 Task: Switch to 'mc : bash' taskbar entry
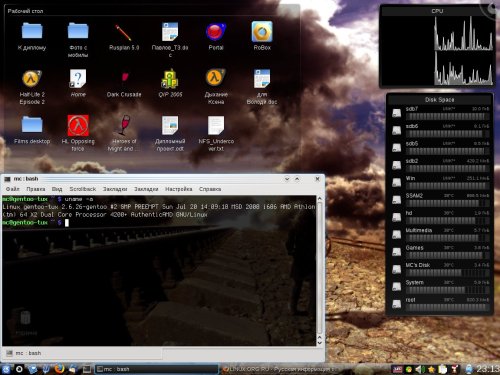[157, 369]
